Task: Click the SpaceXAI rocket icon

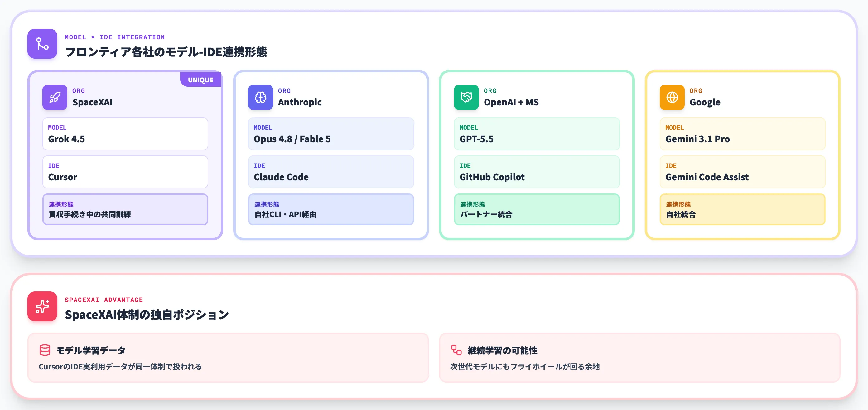Action: point(55,97)
